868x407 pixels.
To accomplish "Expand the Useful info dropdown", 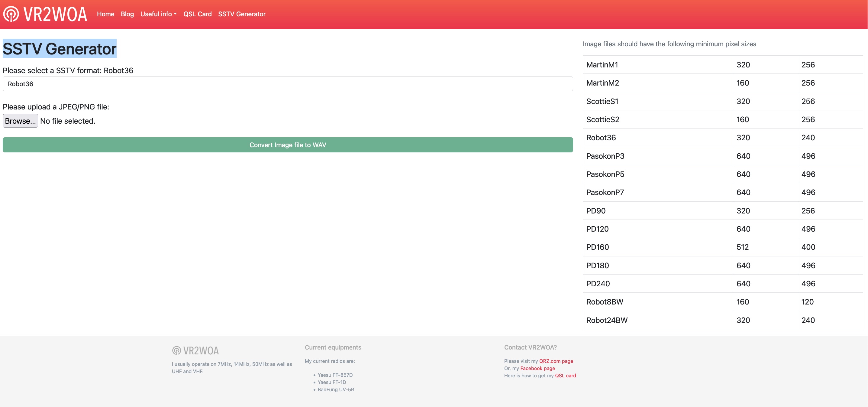I will [x=158, y=14].
